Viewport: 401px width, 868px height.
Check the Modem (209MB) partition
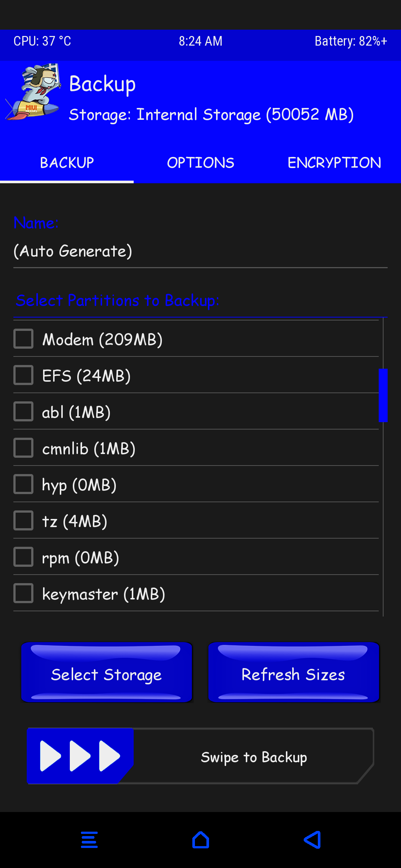tap(23, 339)
